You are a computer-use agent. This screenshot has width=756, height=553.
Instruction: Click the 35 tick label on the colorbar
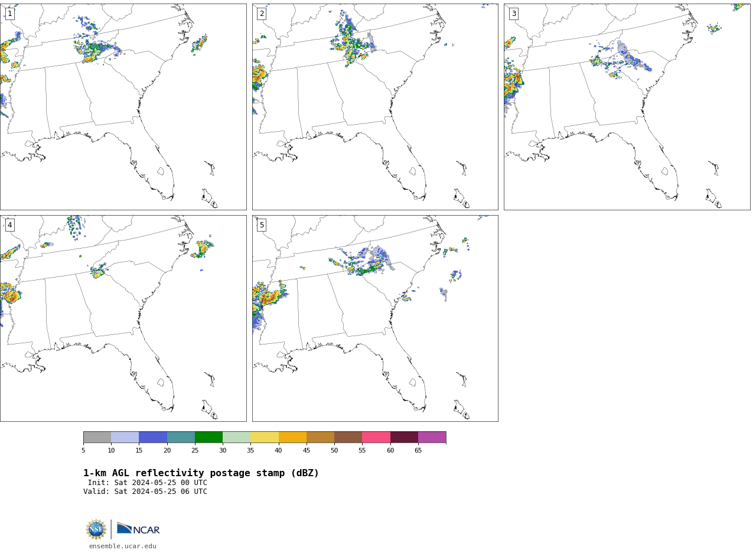[250, 450]
